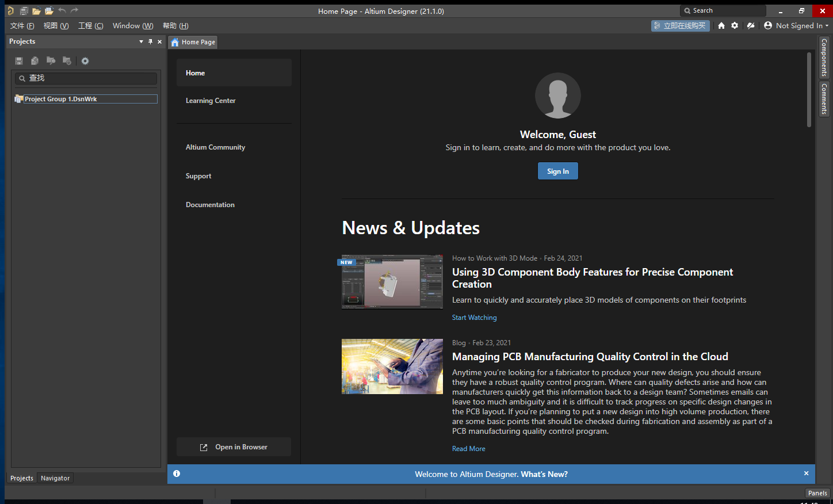
Task: Click the PCB manufacturing blog thumbnail
Action: 392,366
